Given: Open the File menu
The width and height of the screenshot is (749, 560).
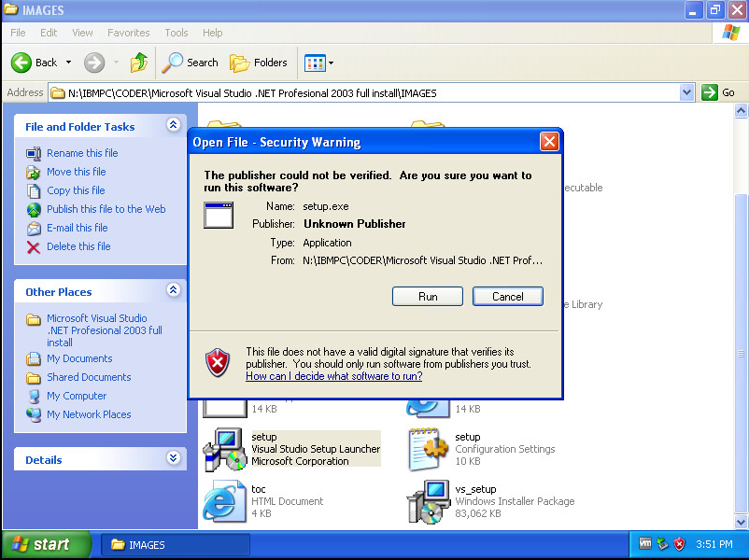Looking at the screenshot, I should 18,33.
